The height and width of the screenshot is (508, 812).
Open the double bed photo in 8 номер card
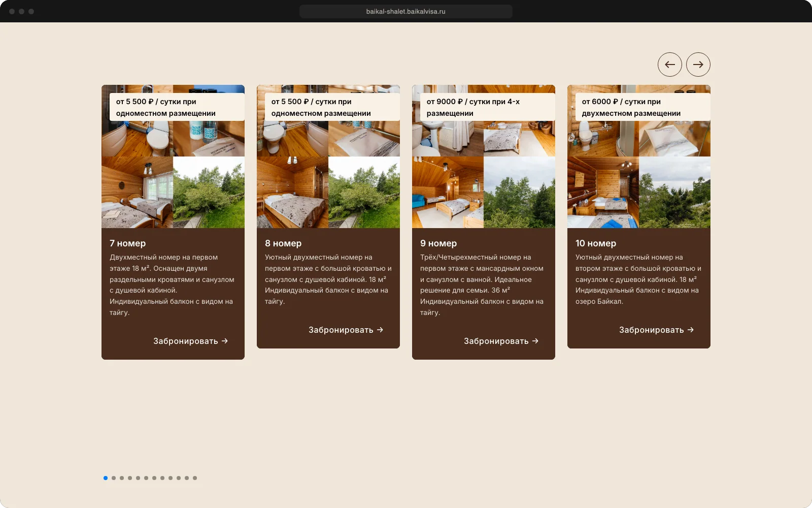click(x=292, y=192)
